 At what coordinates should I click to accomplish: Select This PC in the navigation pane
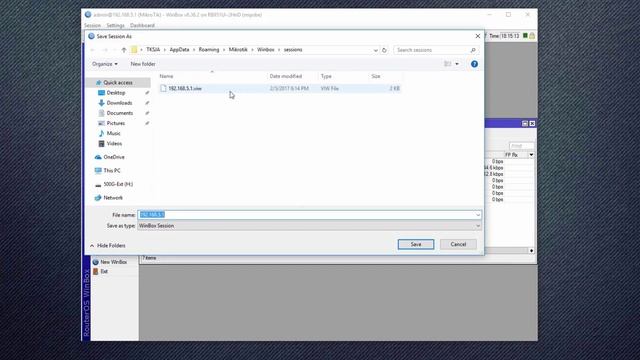pos(112,171)
